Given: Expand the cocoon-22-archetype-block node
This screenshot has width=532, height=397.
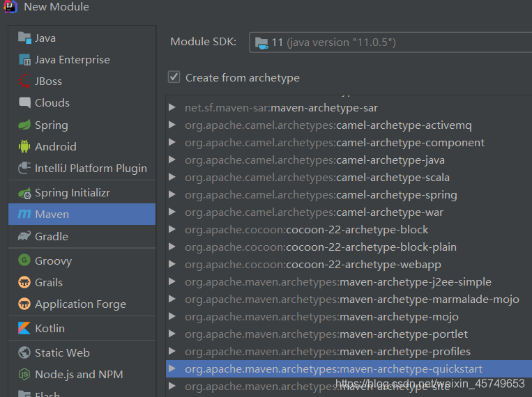Looking at the screenshot, I should [172, 229].
